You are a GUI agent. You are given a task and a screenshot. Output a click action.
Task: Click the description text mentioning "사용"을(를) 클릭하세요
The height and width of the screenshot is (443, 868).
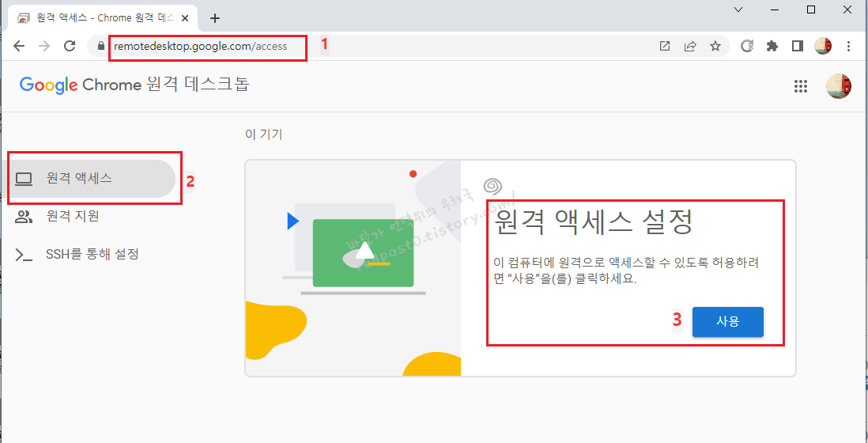coord(625,271)
